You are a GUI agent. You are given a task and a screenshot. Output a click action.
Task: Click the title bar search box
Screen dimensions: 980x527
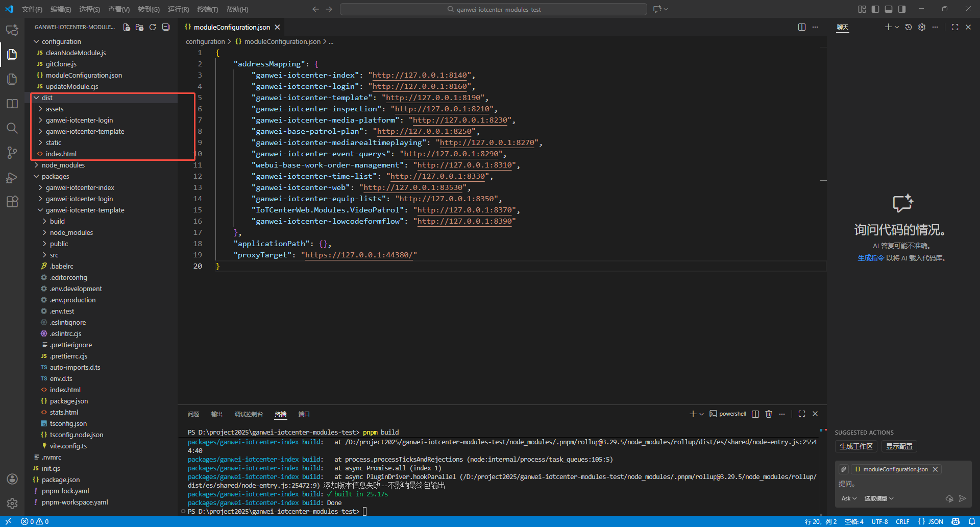click(x=493, y=9)
